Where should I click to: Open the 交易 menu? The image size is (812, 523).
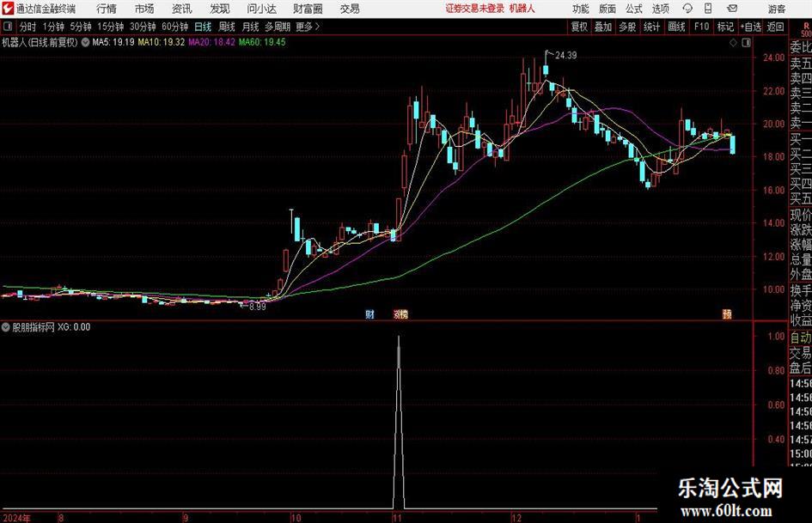pos(350,9)
